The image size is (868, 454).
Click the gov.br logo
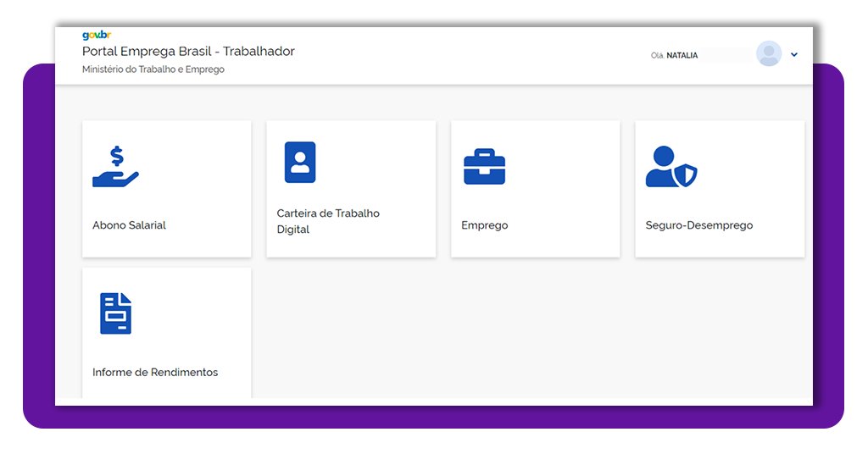pos(97,36)
